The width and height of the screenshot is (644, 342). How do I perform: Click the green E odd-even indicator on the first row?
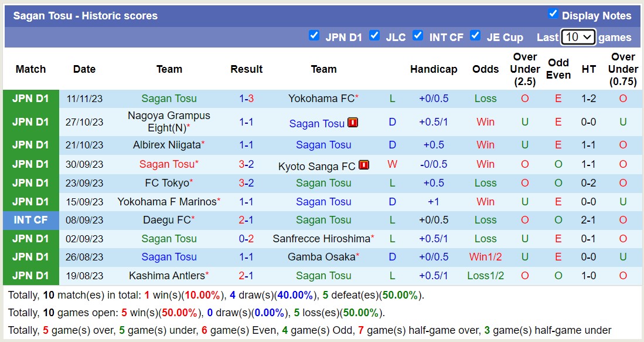(x=557, y=98)
